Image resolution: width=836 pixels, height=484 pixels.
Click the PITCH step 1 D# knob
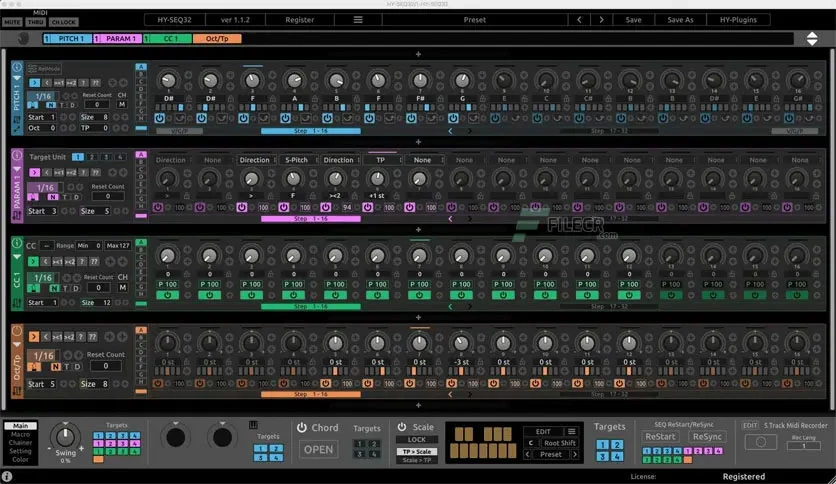click(168, 80)
